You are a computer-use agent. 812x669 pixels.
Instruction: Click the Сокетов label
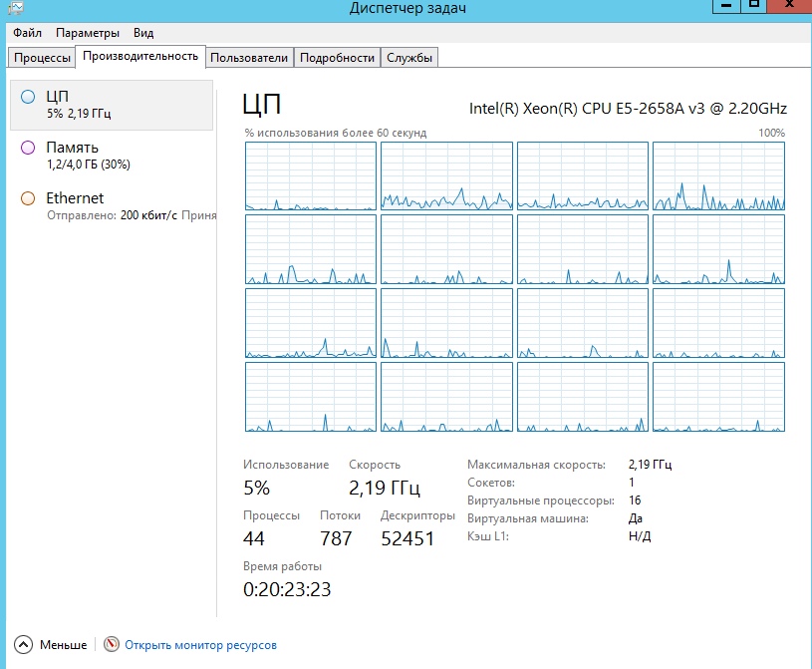pyautogui.click(x=491, y=483)
